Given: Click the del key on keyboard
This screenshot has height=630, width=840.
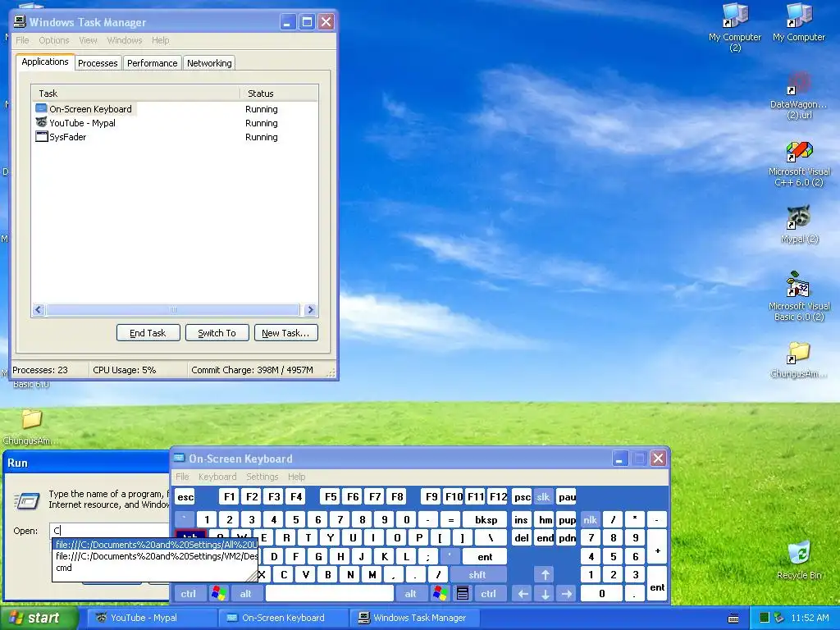Looking at the screenshot, I should click(x=521, y=538).
